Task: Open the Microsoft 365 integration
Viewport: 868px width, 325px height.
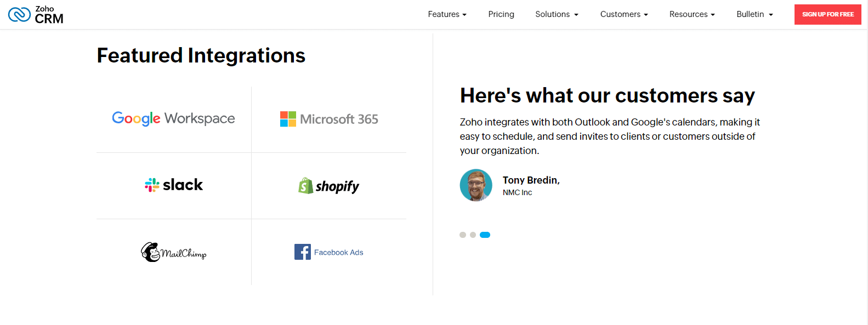Action: [x=329, y=119]
